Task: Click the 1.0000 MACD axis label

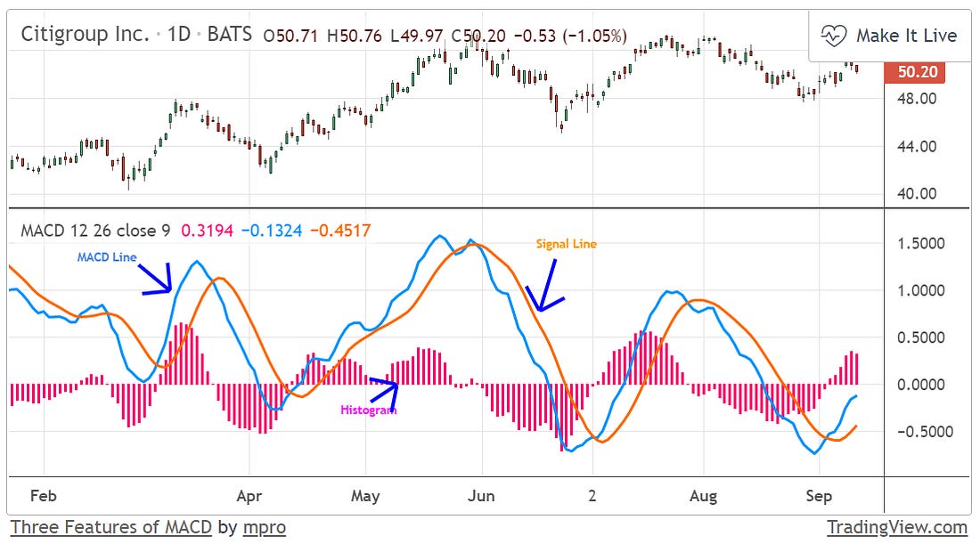Action: (920, 290)
